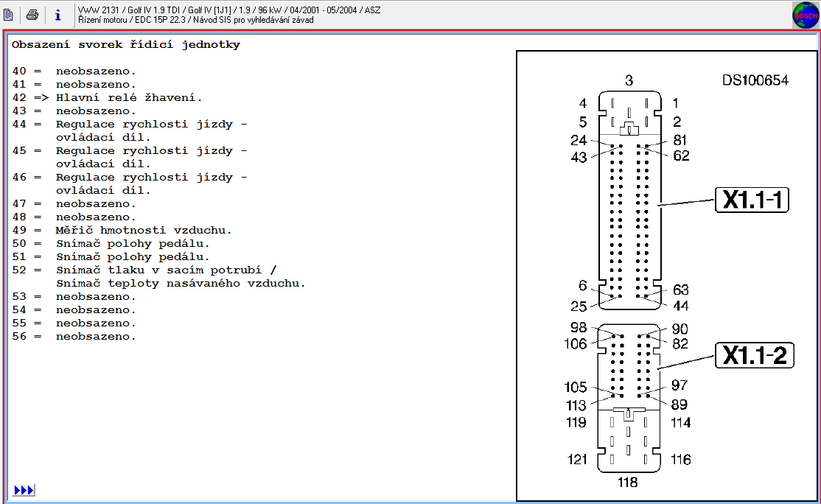Click pin number 121 on connector diagram
The width and height of the screenshot is (821, 504).
coord(577,459)
